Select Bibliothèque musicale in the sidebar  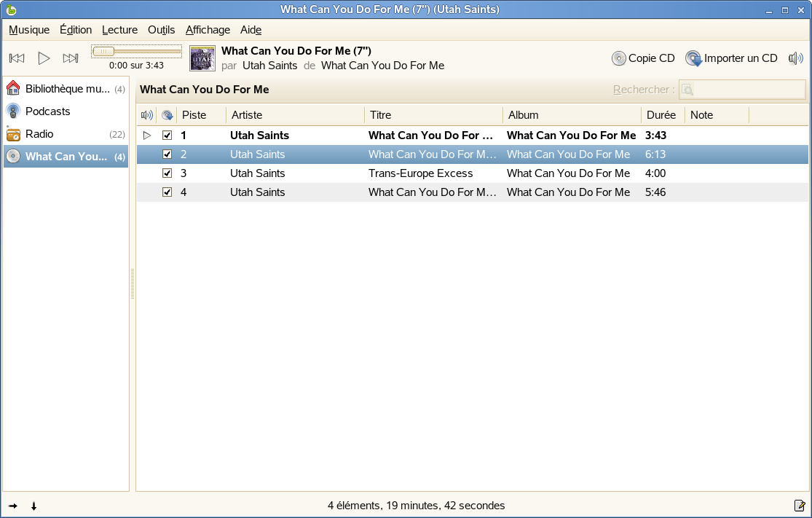click(x=66, y=89)
